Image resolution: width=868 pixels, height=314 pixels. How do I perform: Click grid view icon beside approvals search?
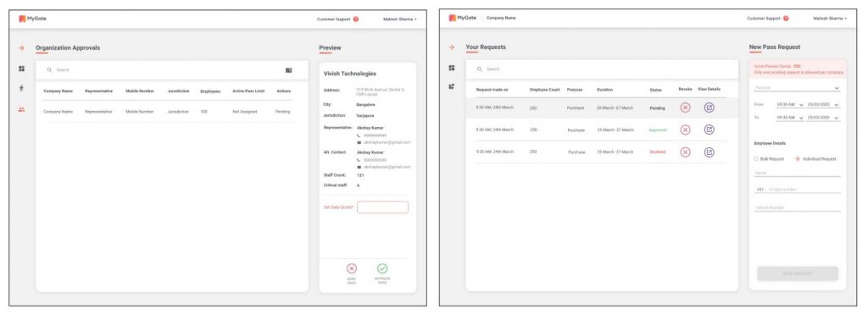click(289, 70)
